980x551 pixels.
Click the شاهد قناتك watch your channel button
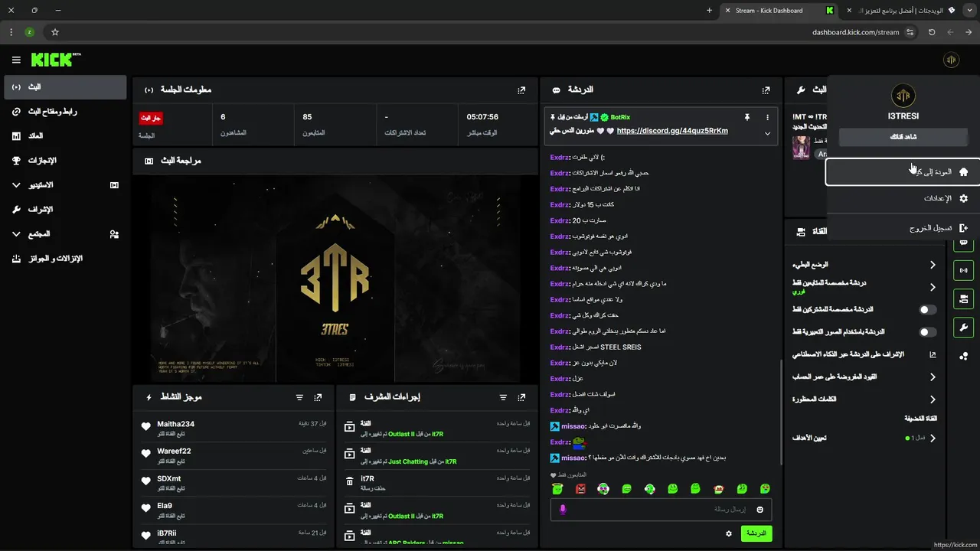coord(903,137)
